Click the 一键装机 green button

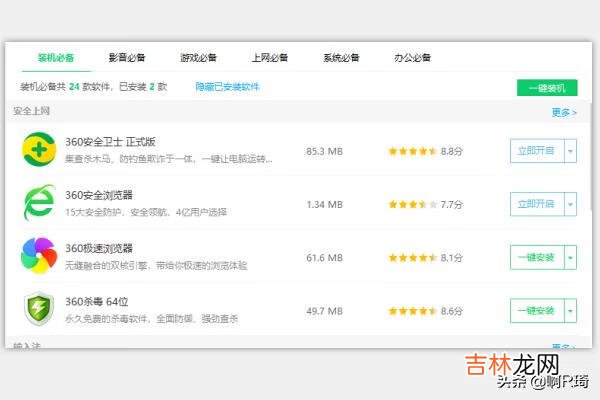pyautogui.click(x=547, y=88)
